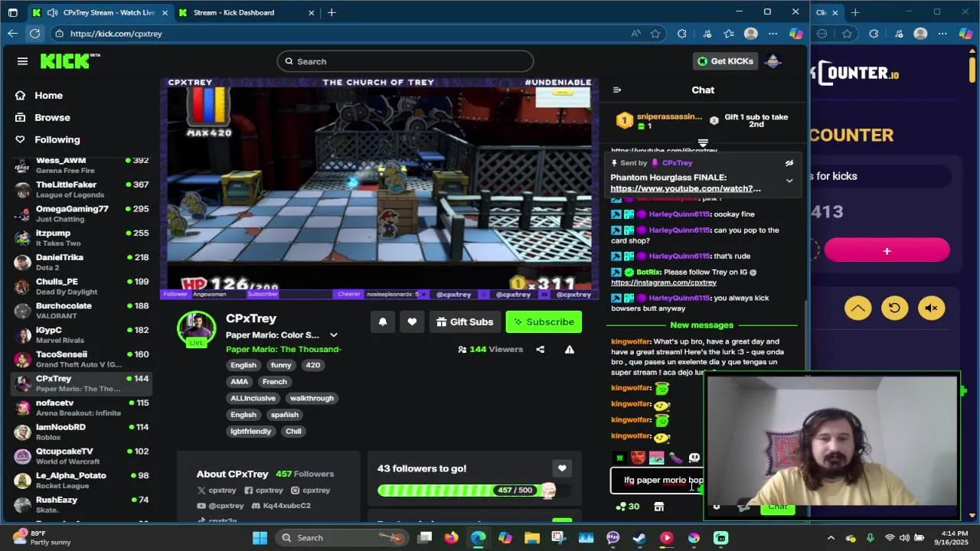Image resolution: width=980 pixels, height=551 pixels.
Task: Open the channel points balance showing 30
Action: [628, 506]
